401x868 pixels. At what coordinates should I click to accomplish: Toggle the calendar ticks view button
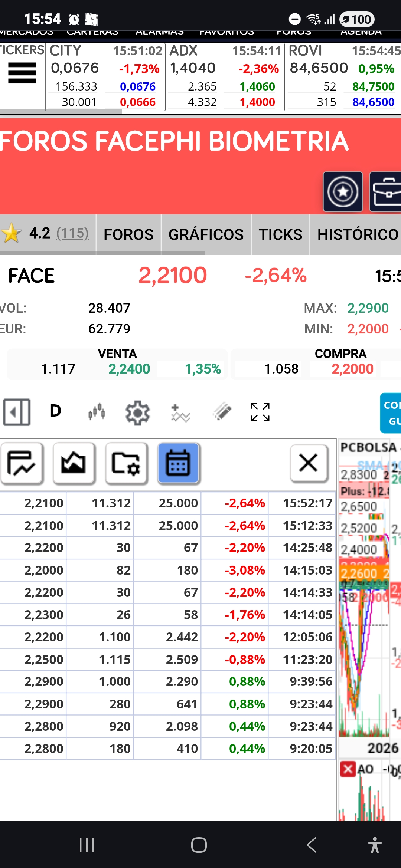178,463
